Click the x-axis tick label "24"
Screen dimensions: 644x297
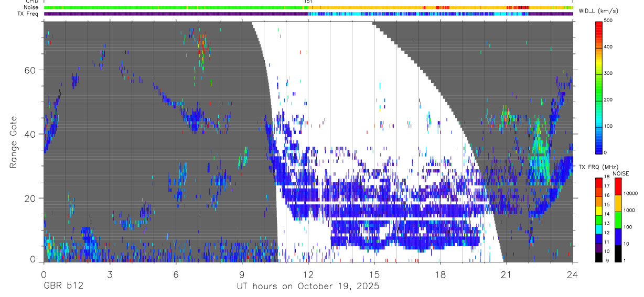(572, 274)
